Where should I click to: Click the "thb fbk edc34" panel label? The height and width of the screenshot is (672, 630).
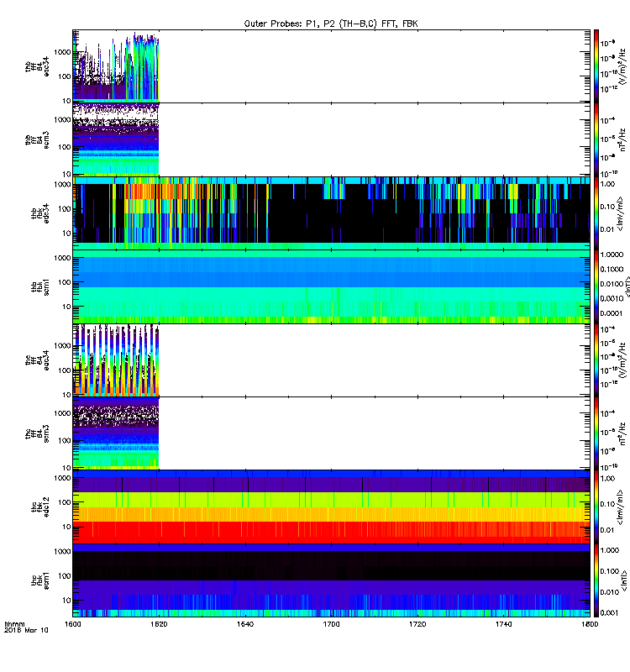tap(40, 213)
